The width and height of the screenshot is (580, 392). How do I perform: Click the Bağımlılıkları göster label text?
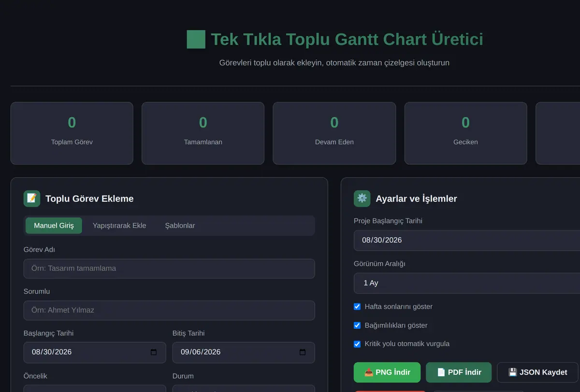[396, 325]
